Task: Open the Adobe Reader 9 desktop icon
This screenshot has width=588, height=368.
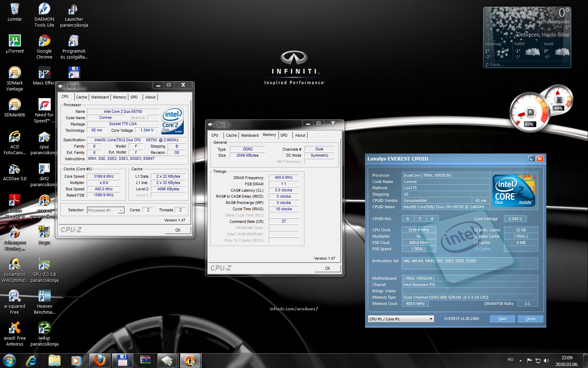Action: click(x=15, y=201)
